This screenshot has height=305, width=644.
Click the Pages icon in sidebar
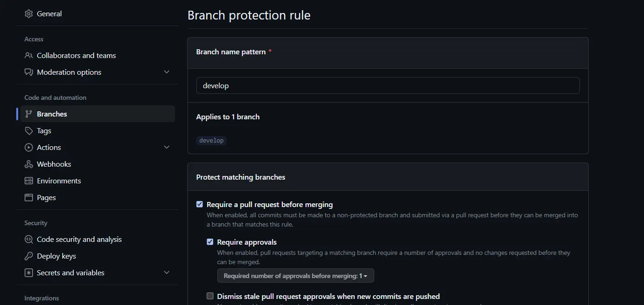pos(29,198)
